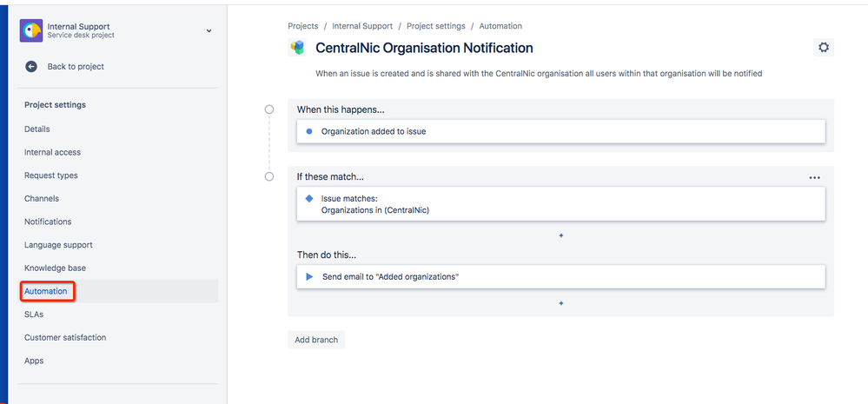This screenshot has width=868, height=404.
Task: Click the blue dot trigger icon
Action: coord(309,132)
